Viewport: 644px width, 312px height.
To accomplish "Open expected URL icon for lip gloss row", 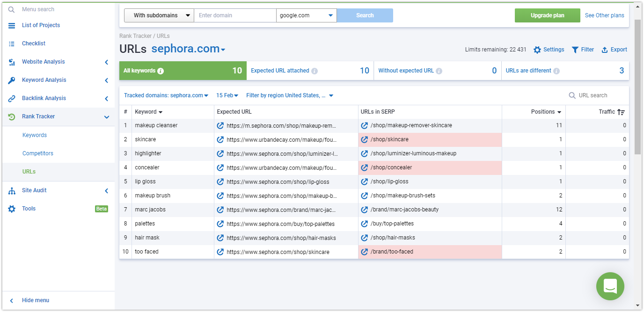I will tap(220, 181).
